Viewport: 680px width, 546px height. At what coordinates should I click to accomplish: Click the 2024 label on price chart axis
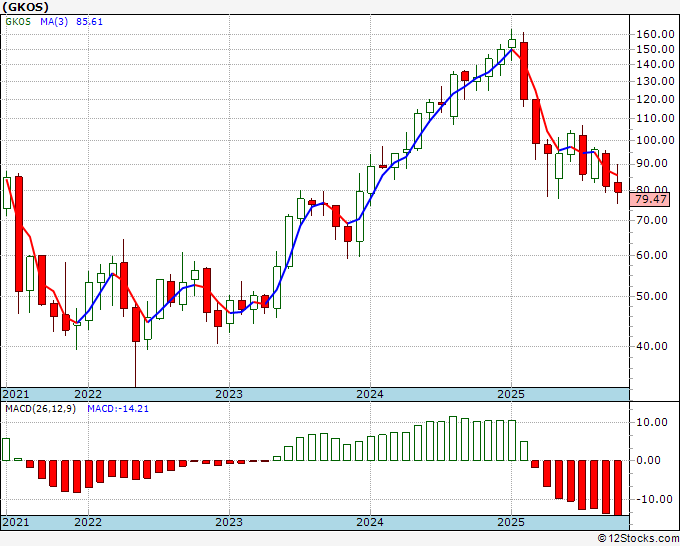[x=370, y=394]
